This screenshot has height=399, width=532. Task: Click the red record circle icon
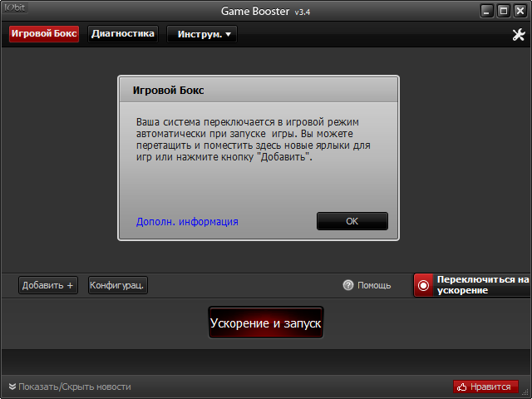pyautogui.click(x=423, y=285)
